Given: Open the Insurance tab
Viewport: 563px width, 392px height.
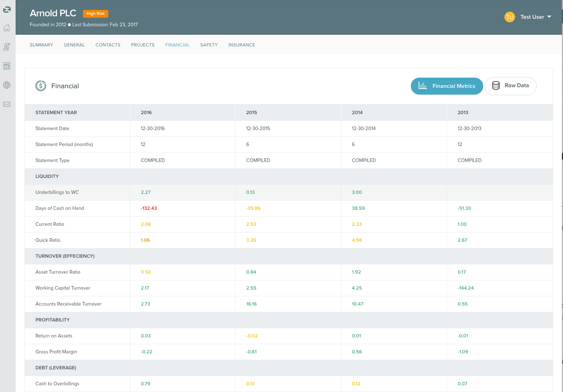Looking at the screenshot, I should pos(242,45).
